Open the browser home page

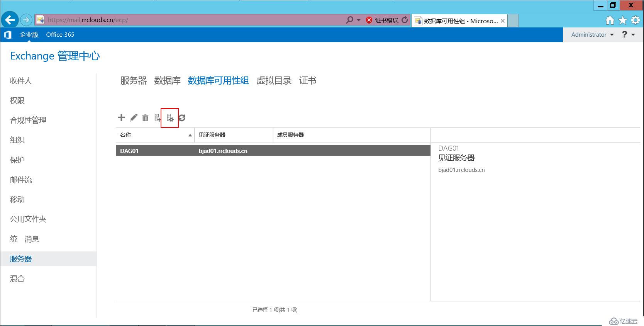pos(610,20)
